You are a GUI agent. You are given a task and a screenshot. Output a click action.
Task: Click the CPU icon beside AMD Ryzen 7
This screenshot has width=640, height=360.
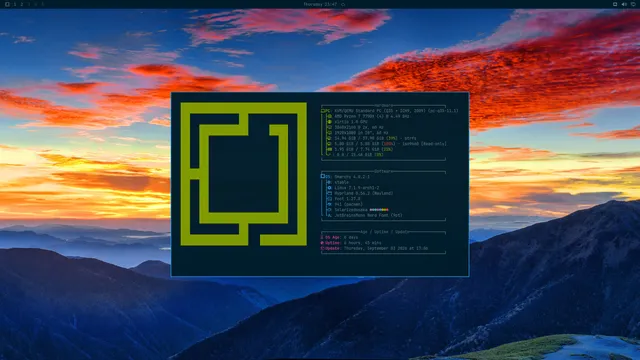pos(330,116)
